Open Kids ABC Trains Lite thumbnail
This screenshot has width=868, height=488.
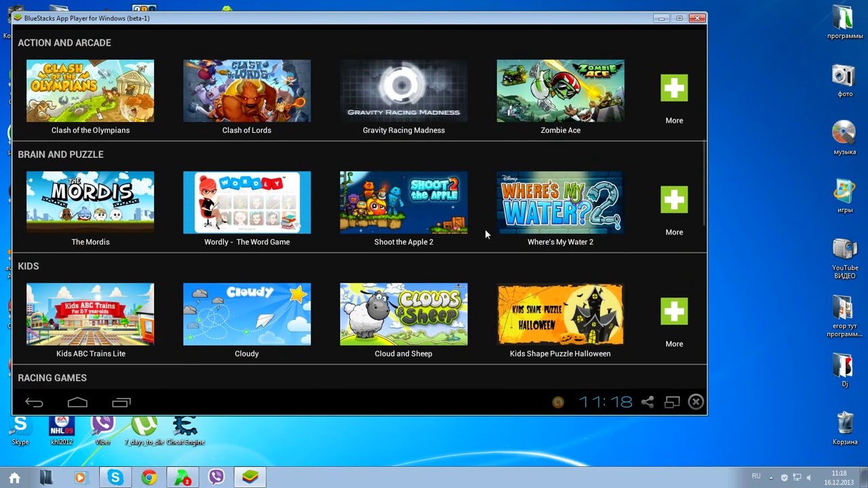tap(90, 314)
